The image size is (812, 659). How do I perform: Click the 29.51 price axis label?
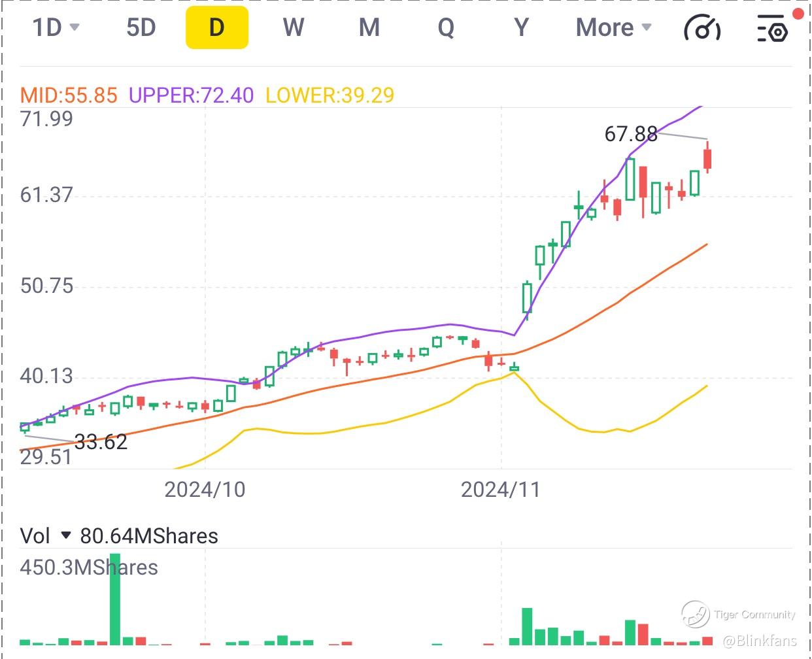46,457
